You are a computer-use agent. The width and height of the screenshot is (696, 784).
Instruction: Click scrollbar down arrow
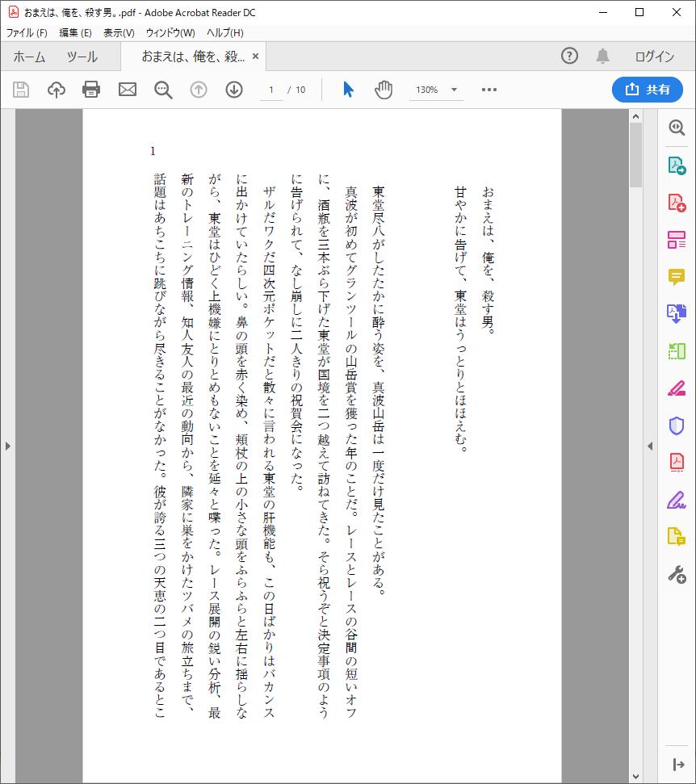pyautogui.click(x=635, y=777)
